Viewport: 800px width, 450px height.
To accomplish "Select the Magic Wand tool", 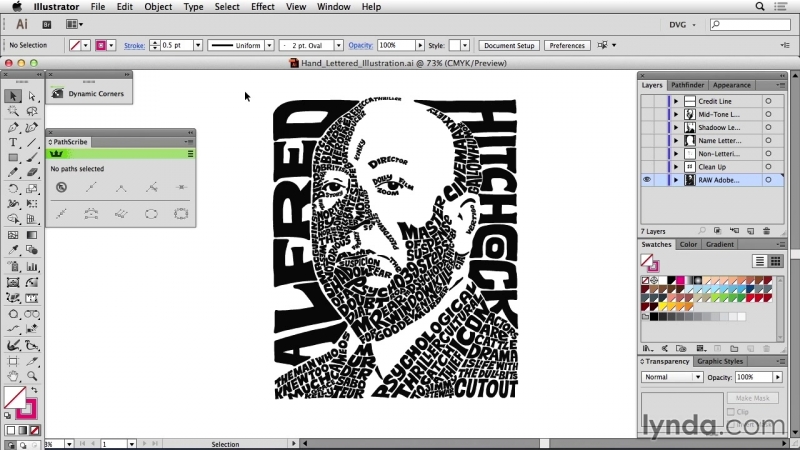I will tap(13, 111).
